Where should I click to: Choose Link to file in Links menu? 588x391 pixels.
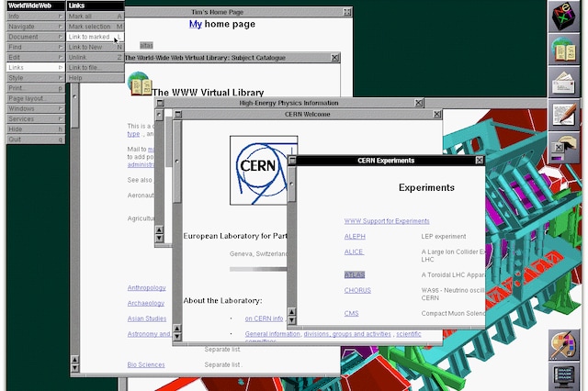96,67
